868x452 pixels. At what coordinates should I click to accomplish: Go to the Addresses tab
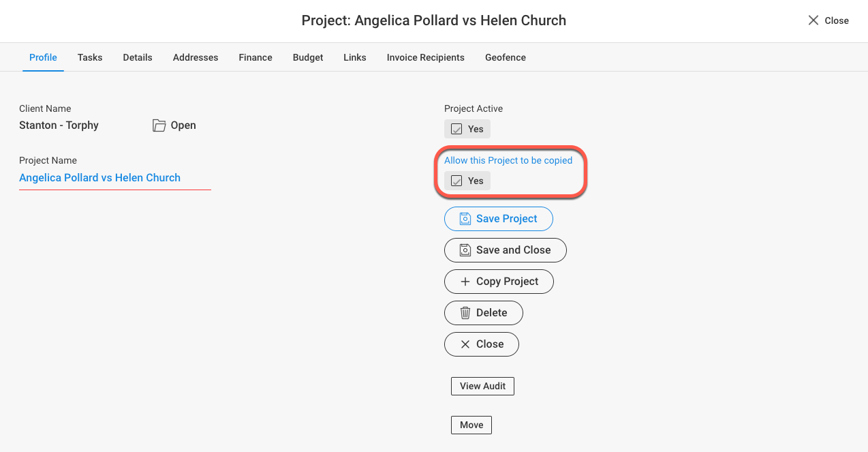(196, 57)
